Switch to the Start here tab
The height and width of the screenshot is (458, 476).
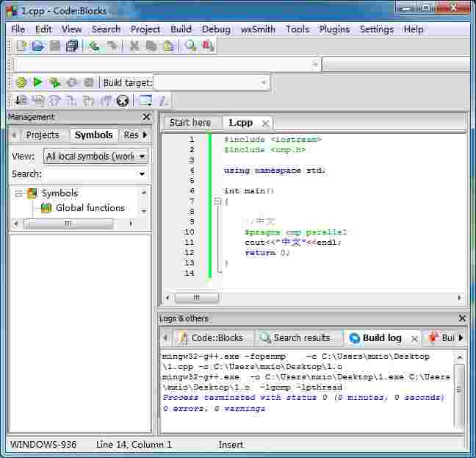(x=190, y=123)
